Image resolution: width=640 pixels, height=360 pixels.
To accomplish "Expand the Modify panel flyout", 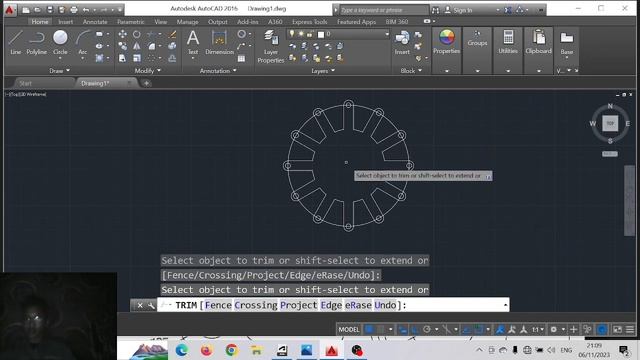I will [147, 71].
